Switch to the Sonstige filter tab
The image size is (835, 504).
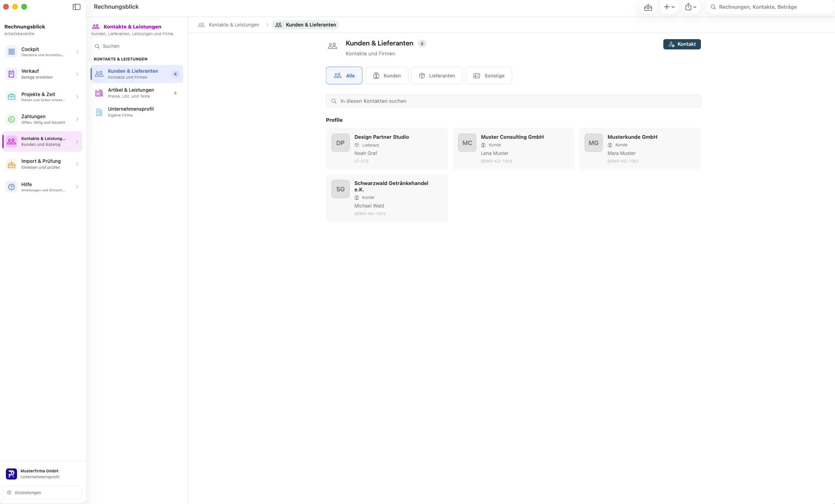(x=489, y=76)
